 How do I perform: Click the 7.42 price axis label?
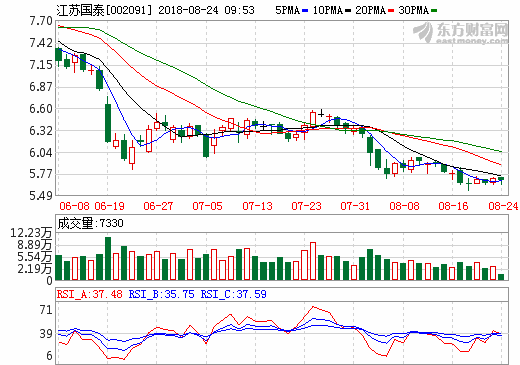pyautogui.click(x=41, y=43)
